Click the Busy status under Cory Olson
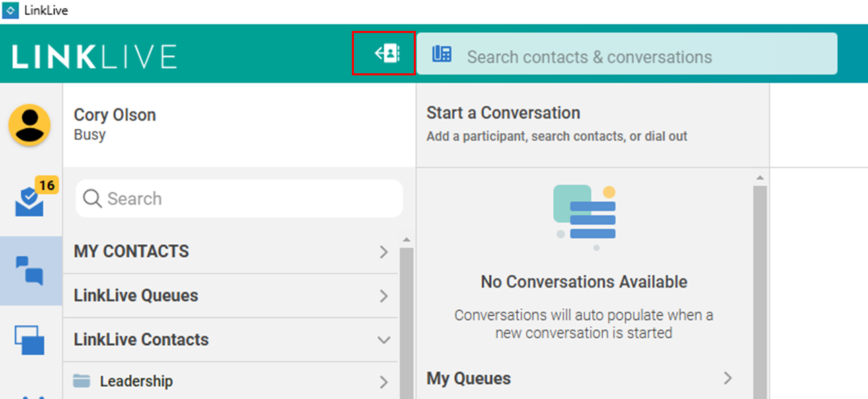 tap(89, 135)
